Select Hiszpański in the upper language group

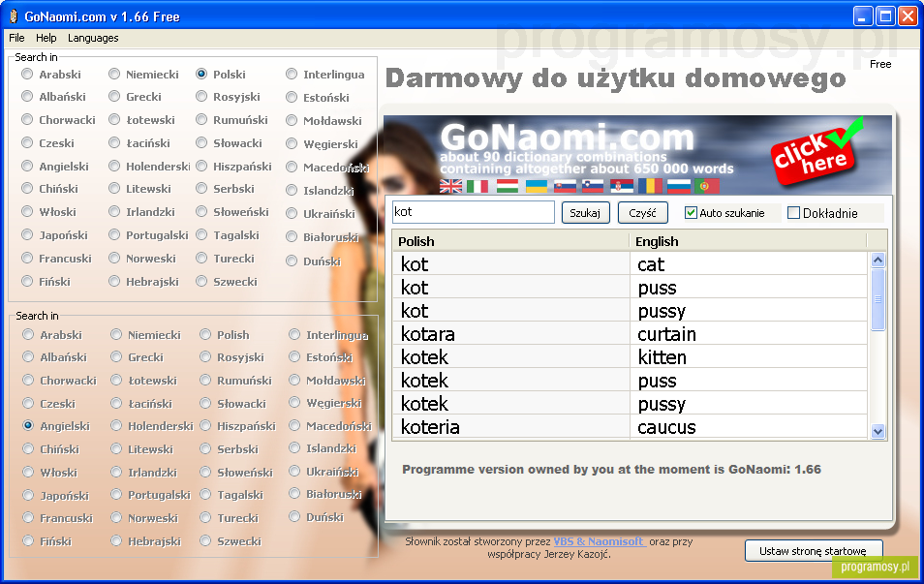coord(201,167)
